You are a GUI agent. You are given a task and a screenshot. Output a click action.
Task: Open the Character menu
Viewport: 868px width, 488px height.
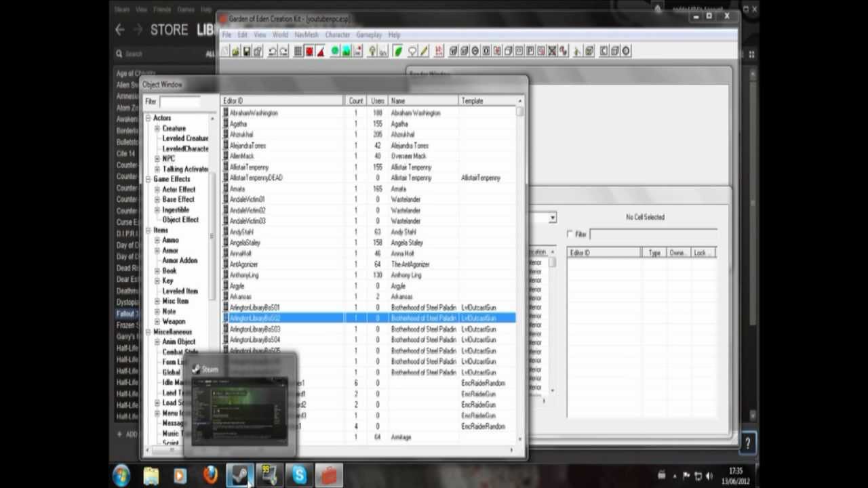(337, 35)
